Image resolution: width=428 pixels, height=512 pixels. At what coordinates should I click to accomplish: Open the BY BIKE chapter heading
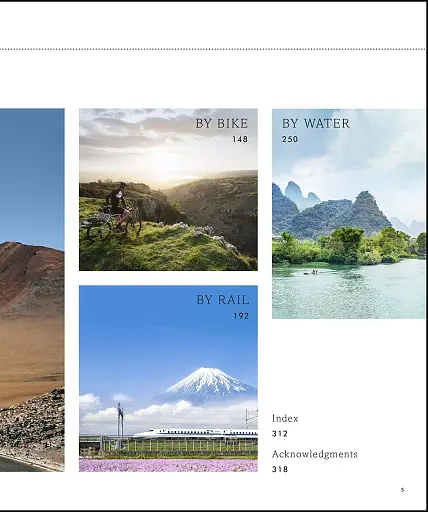click(x=222, y=123)
